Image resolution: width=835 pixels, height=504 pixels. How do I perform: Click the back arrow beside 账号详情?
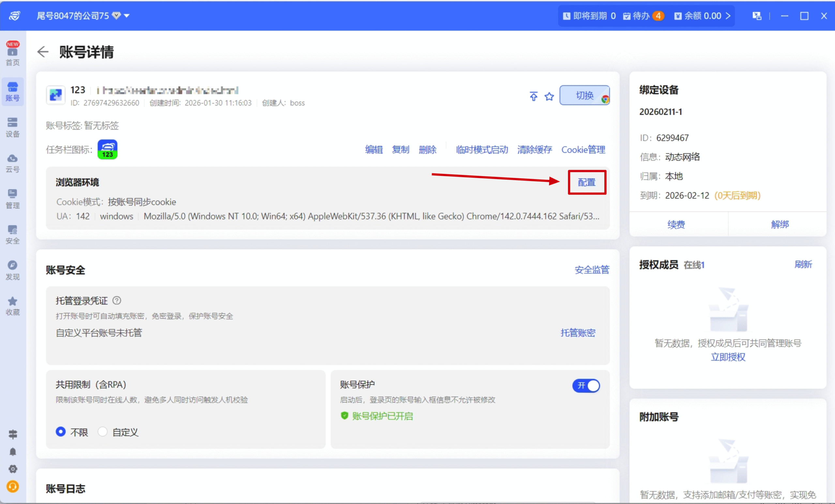click(x=43, y=52)
